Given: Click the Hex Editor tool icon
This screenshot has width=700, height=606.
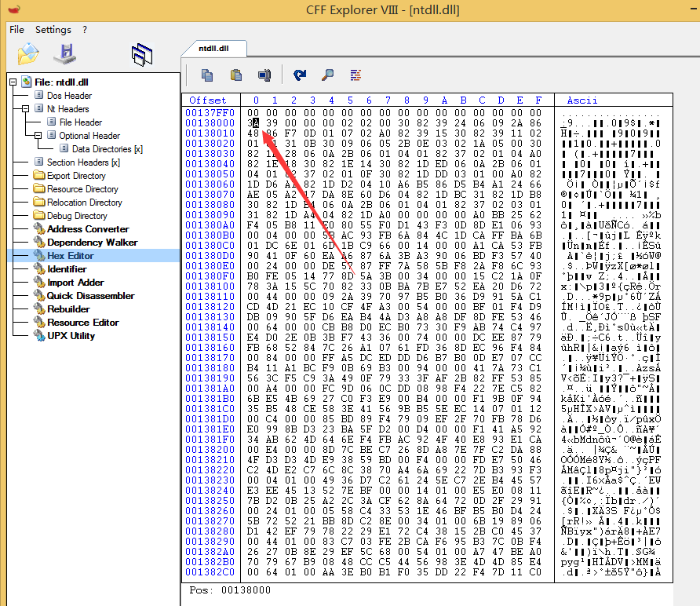Looking at the screenshot, I should 39,255.
